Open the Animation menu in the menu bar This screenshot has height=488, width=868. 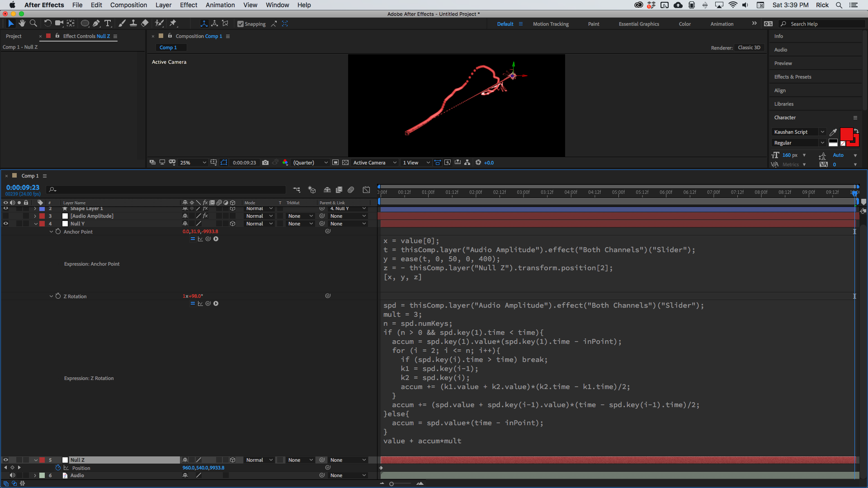tap(220, 5)
